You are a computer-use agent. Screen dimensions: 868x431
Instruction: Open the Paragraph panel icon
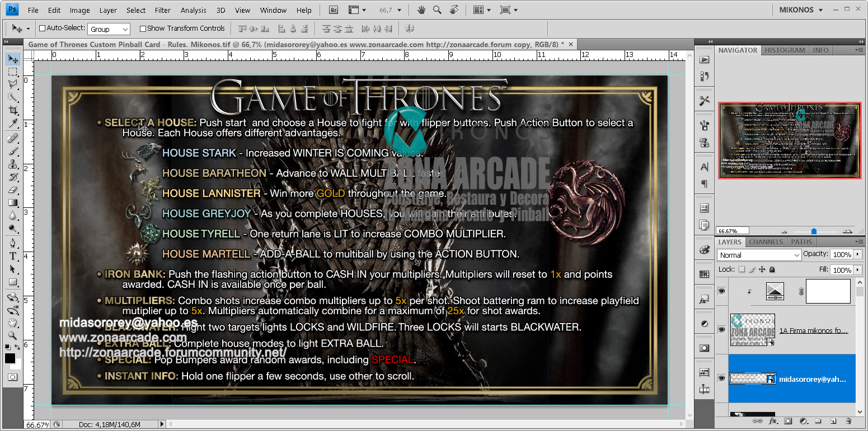(705, 183)
